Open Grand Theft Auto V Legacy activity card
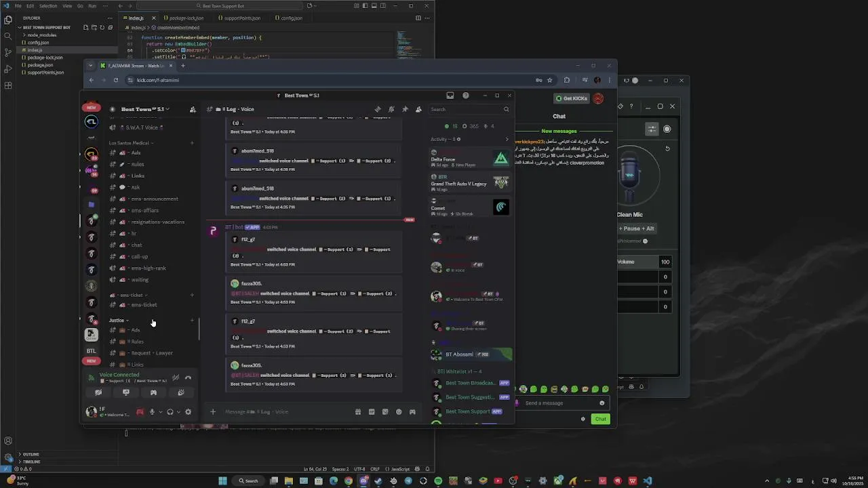Screen dimensions: 868x488 click(469, 183)
